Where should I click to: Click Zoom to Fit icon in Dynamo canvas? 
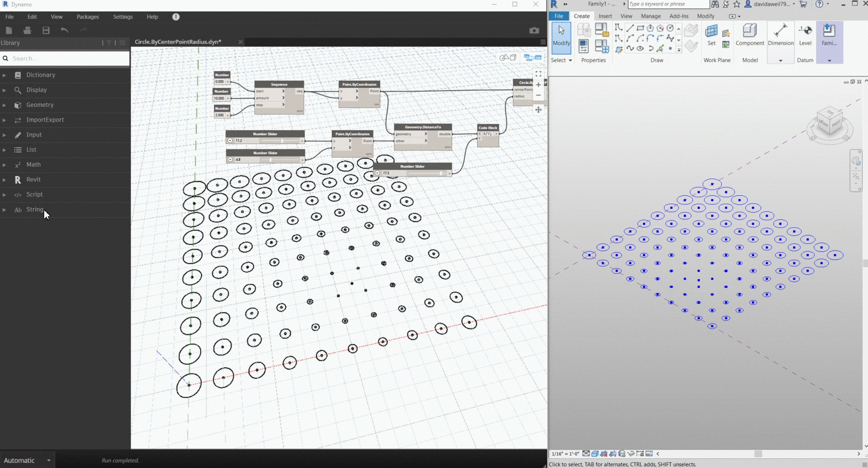[538, 74]
